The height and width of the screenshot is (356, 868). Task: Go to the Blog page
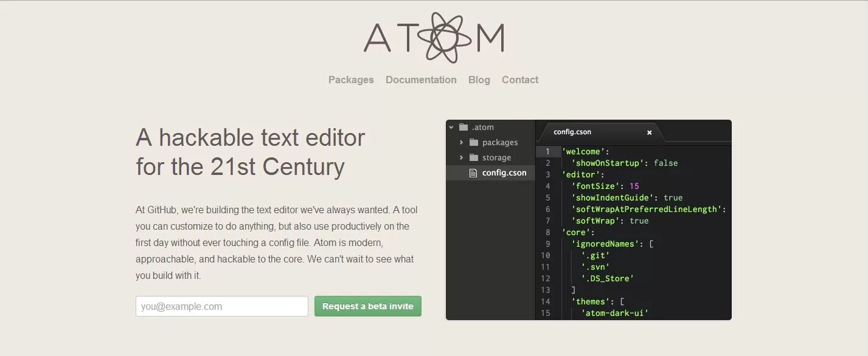pos(479,80)
